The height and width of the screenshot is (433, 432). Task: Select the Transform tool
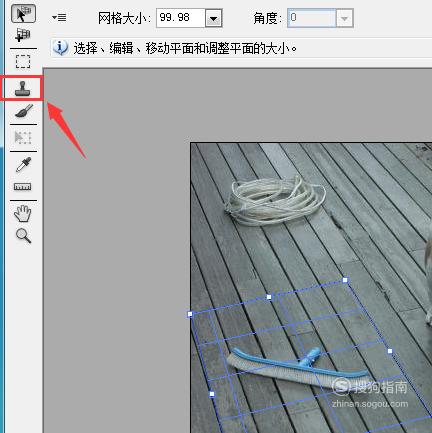point(23,138)
